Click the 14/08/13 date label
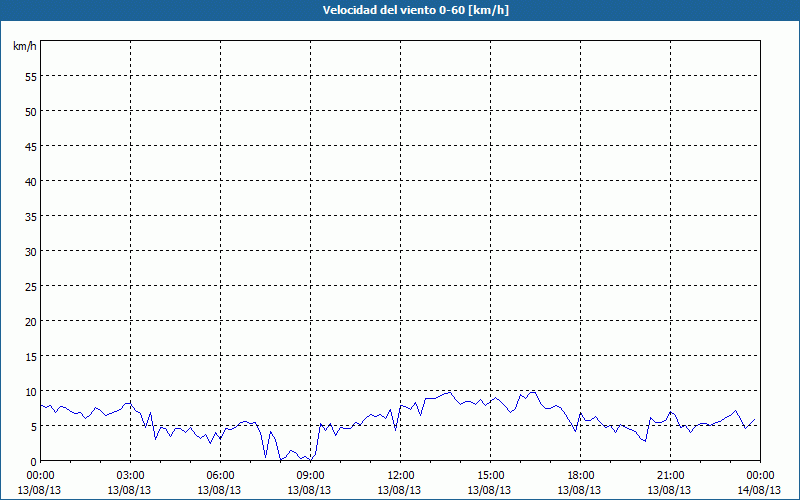The width and height of the screenshot is (800, 500). tap(759, 490)
